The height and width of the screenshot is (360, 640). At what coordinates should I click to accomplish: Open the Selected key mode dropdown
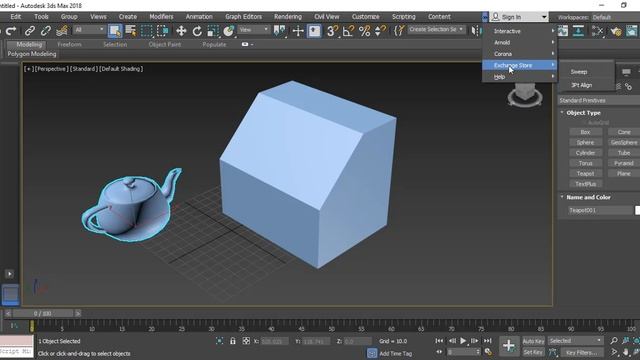[x=575, y=340]
